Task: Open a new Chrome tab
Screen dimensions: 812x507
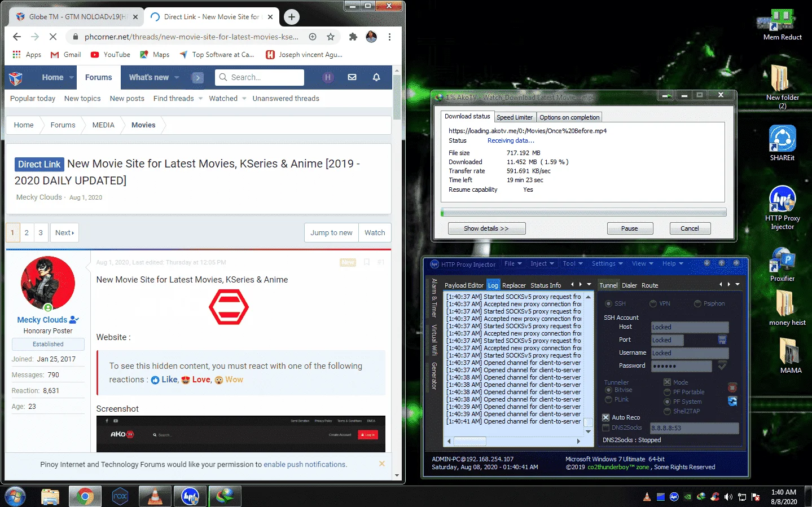Action: tap(292, 17)
